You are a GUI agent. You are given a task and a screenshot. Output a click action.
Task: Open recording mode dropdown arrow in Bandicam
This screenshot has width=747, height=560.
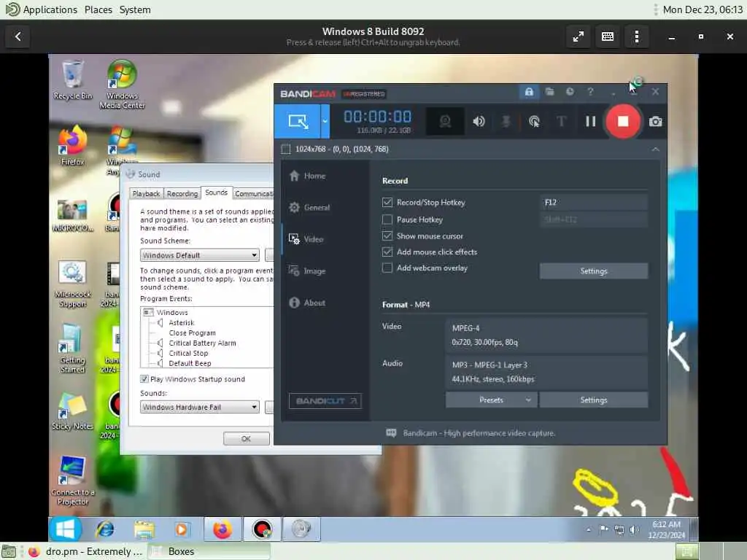coord(325,122)
